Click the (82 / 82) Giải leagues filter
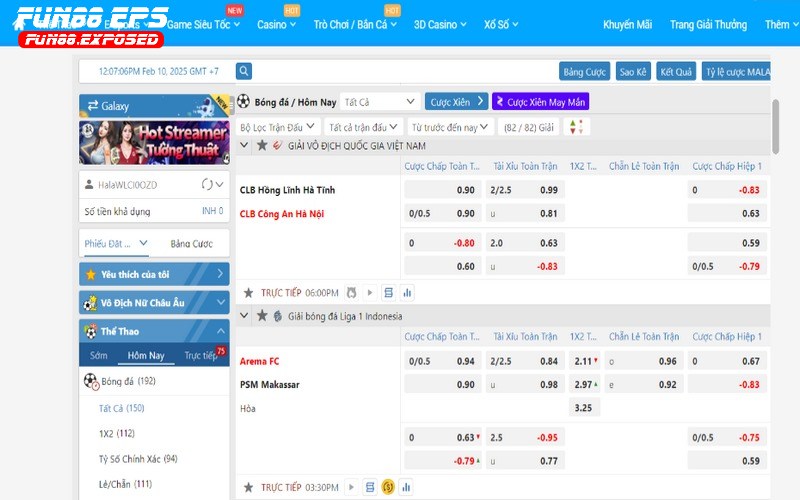800x500 pixels. pos(529,127)
